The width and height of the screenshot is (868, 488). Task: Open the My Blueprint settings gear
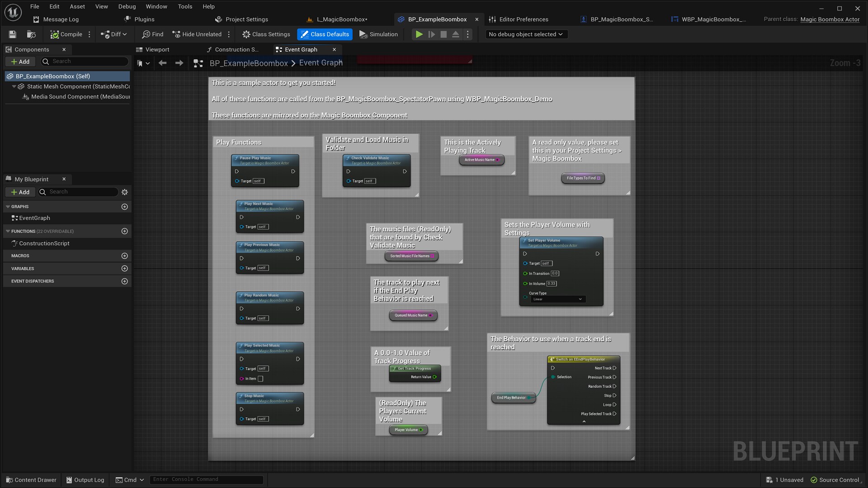tap(124, 192)
